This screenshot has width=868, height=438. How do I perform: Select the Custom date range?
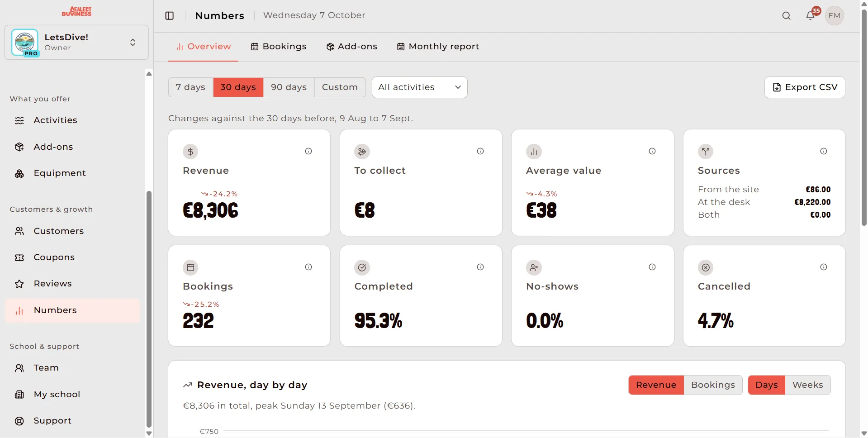click(340, 87)
